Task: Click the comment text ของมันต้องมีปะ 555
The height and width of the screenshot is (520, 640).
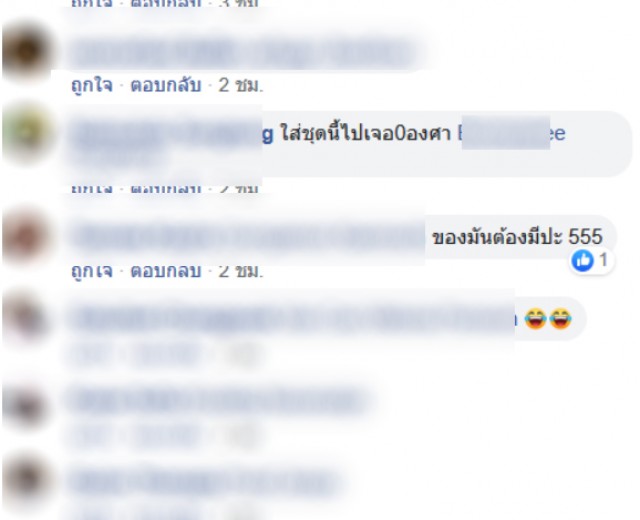Action: [x=517, y=237]
